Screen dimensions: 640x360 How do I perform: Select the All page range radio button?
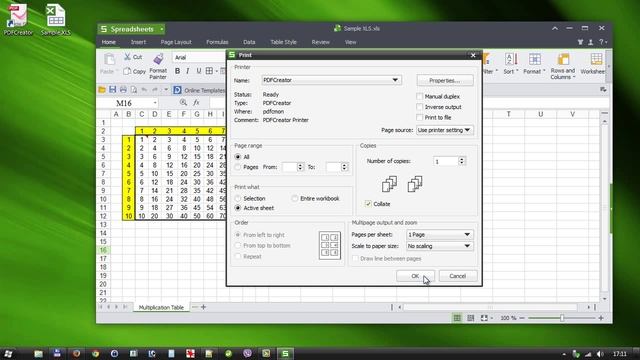coord(238,157)
